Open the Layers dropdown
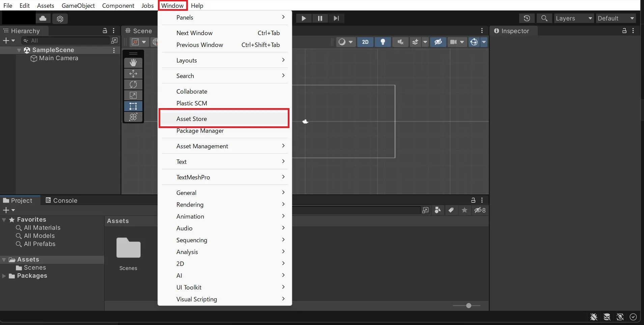This screenshot has height=325, width=644. click(574, 18)
